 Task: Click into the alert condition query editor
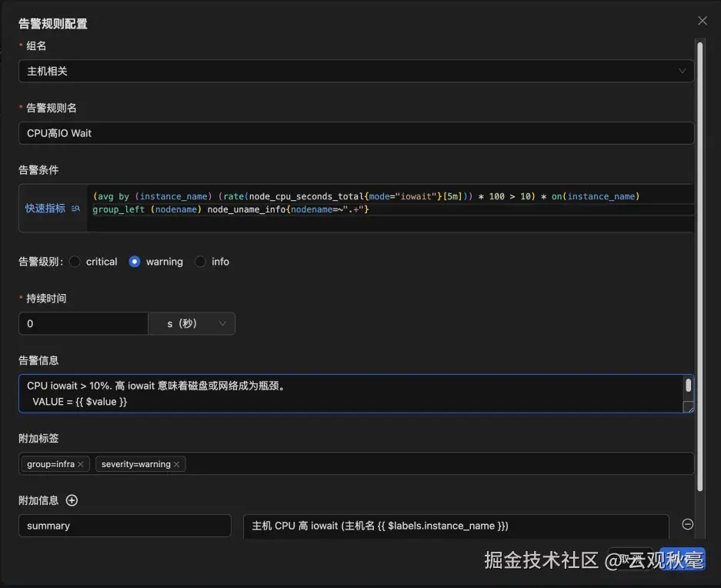391,208
